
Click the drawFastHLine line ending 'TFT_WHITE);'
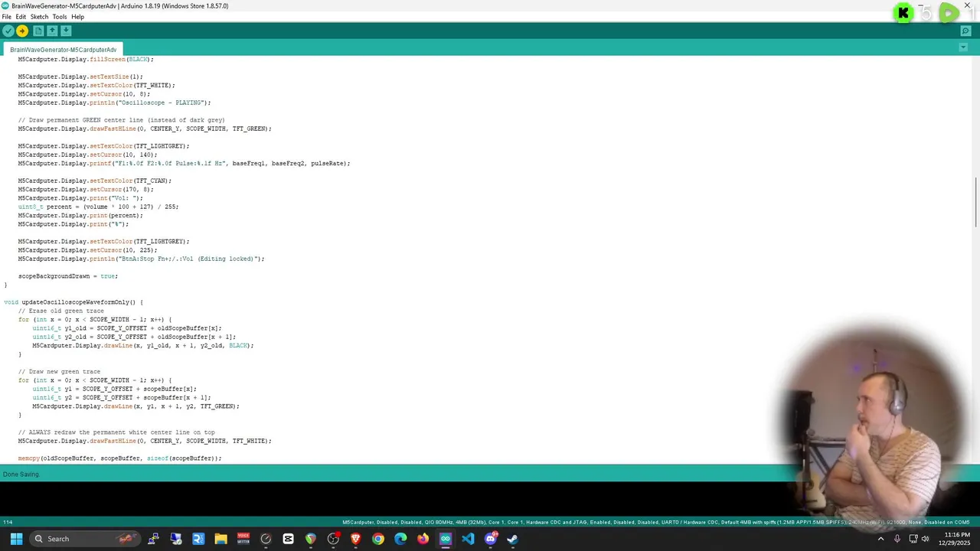point(145,441)
